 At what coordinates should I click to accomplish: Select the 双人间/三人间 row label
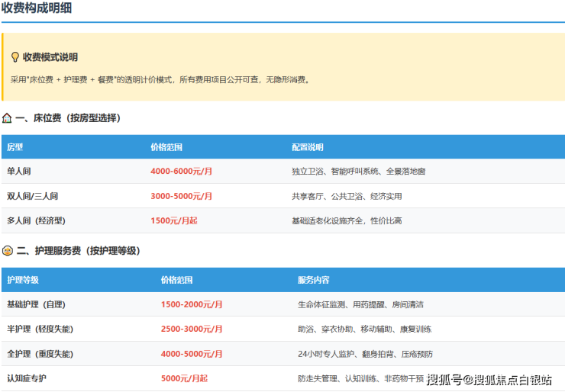(33, 196)
